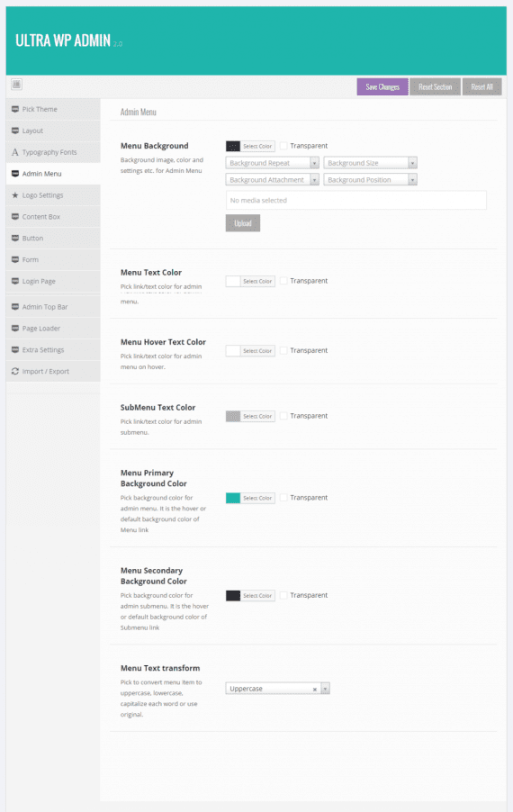Click the Extra Settings sidebar icon

tap(15, 349)
